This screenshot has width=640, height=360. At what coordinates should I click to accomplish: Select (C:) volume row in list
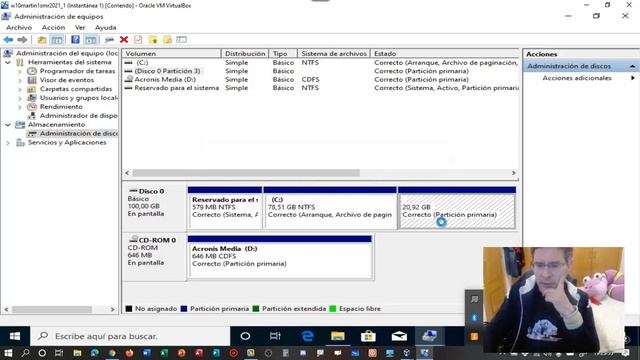coord(320,62)
